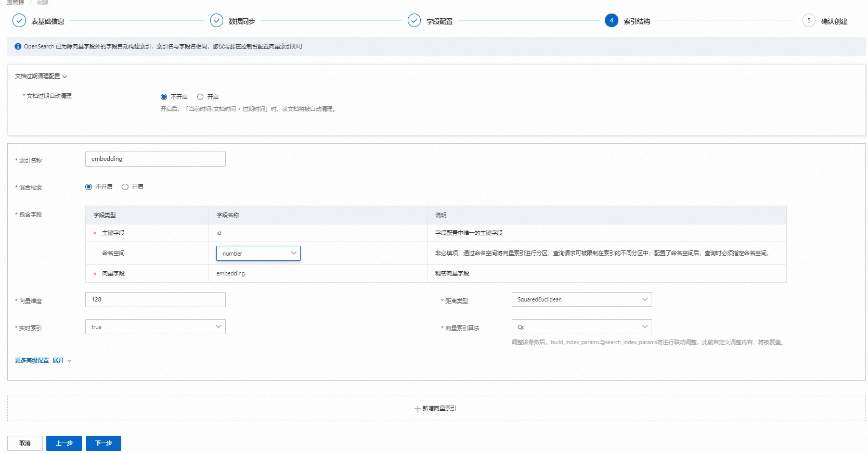The image size is (868, 454).
Task: Select 不开启 for 文档过期自动清理
Action: [x=164, y=97]
